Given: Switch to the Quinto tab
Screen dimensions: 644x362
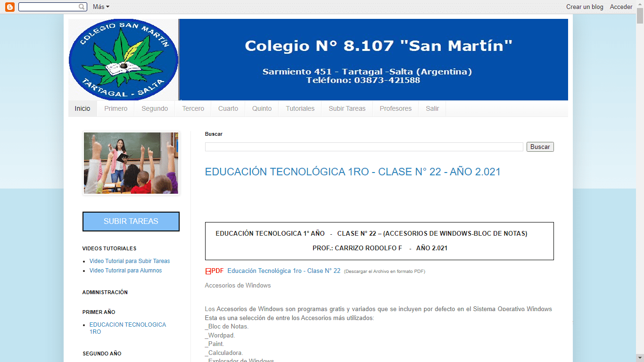Looking at the screenshot, I should pyautogui.click(x=262, y=108).
